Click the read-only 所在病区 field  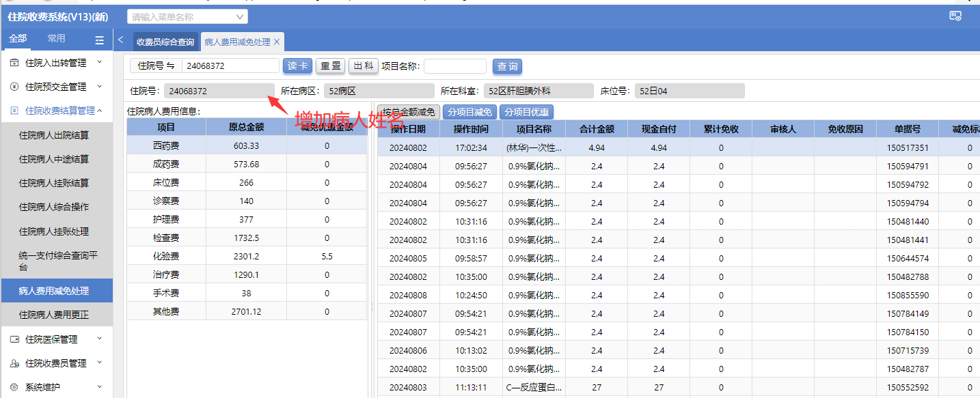pyautogui.click(x=379, y=91)
